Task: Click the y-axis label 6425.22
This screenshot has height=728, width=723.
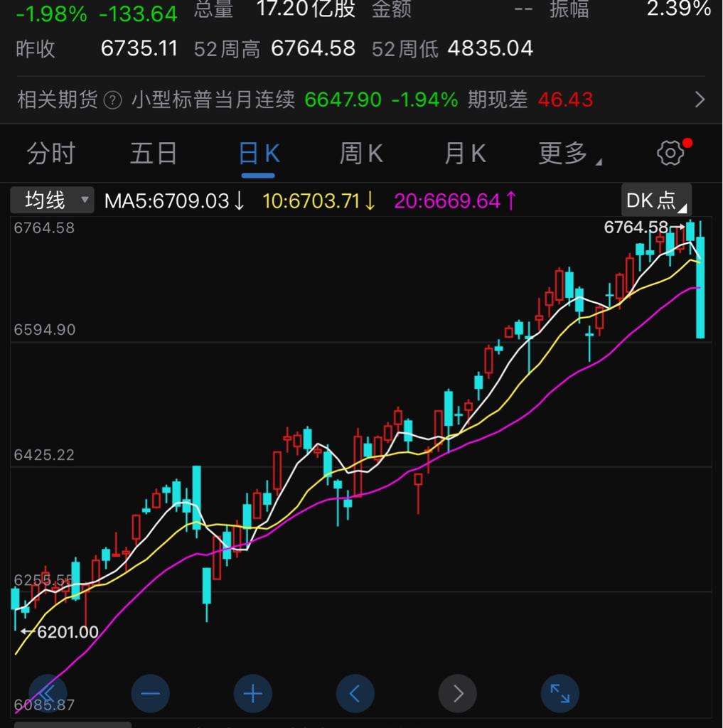Action: pos(44,454)
